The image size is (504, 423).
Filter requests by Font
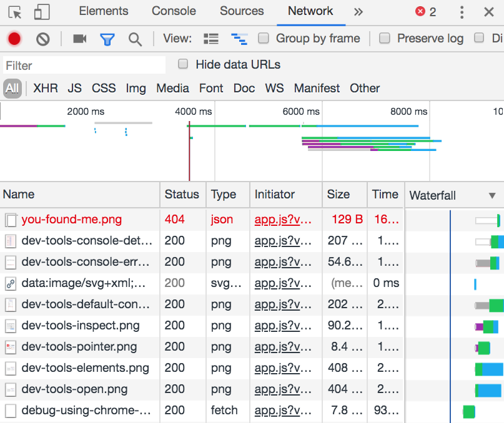[x=211, y=89]
